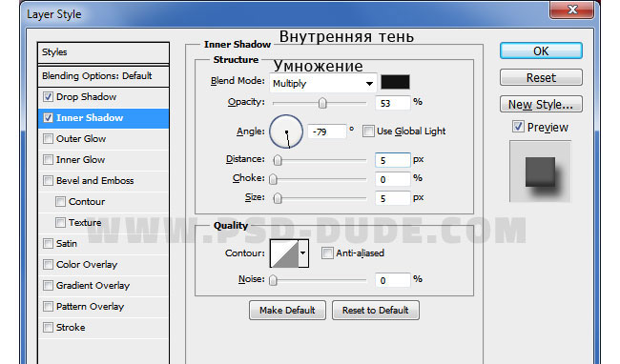This screenshot has width=620, height=364.
Task: Click the style preview thumbnail
Action: [540, 172]
